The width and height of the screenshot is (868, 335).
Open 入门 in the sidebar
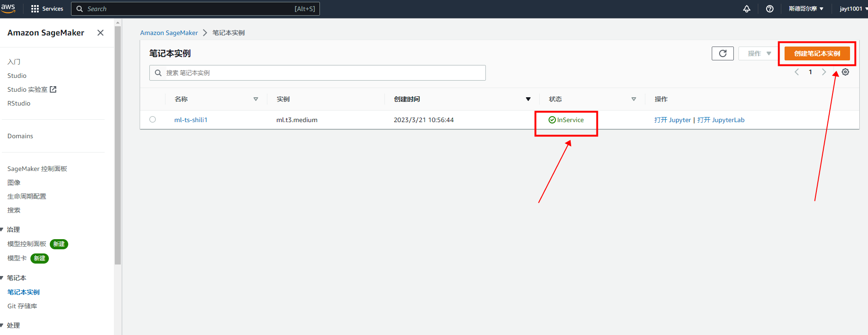14,62
